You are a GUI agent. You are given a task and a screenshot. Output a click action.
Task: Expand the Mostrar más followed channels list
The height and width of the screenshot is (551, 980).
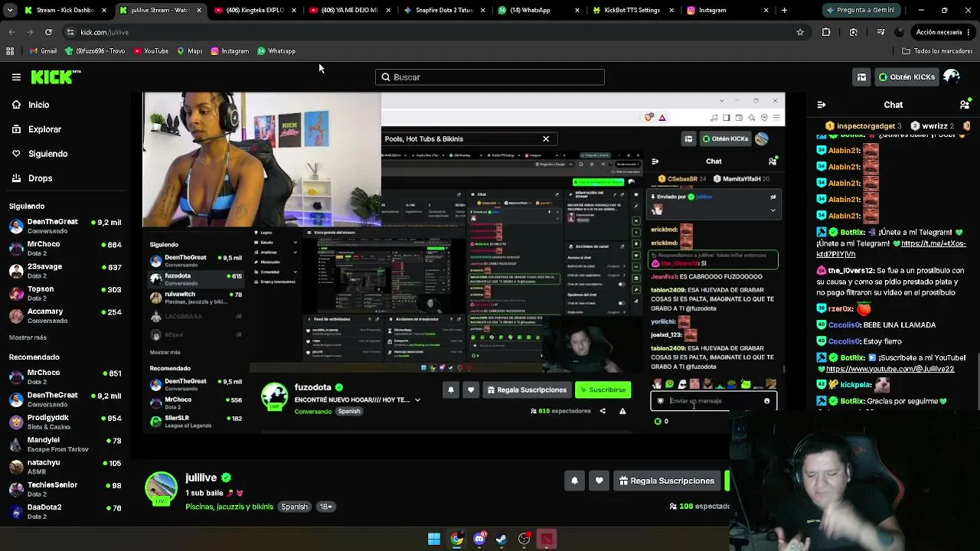[x=28, y=337]
